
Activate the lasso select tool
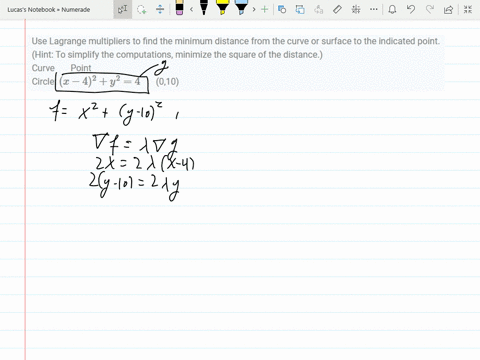pyautogui.click(x=142, y=9)
